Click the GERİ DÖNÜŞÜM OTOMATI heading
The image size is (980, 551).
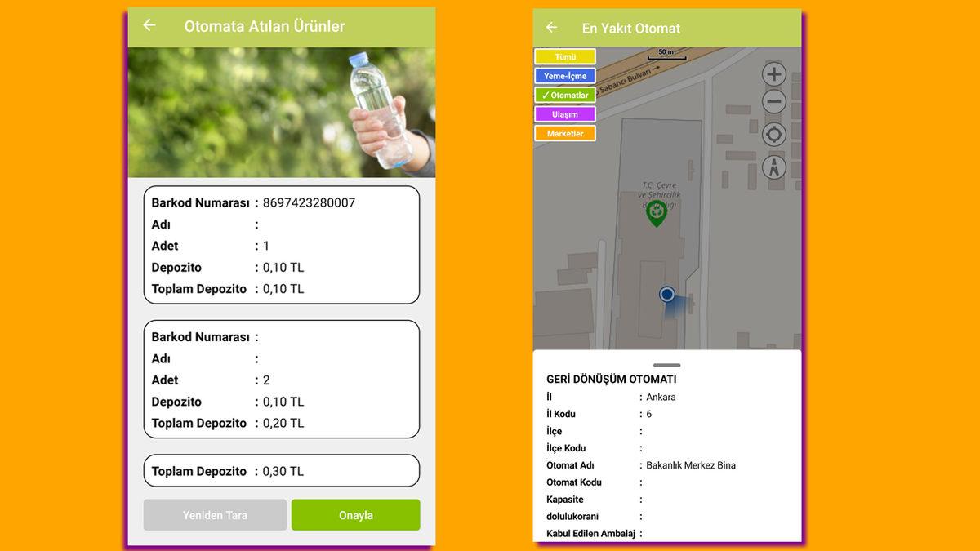[x=611, y=380]
